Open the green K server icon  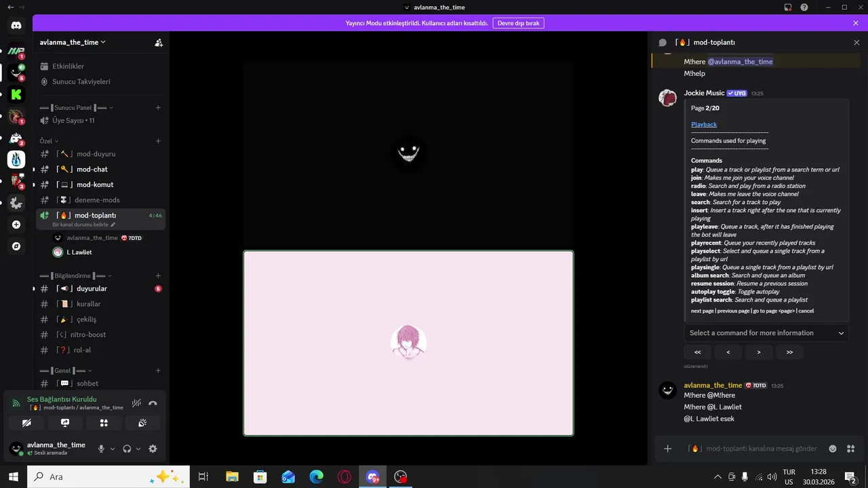pyautogui.click(x=16, y=94)
